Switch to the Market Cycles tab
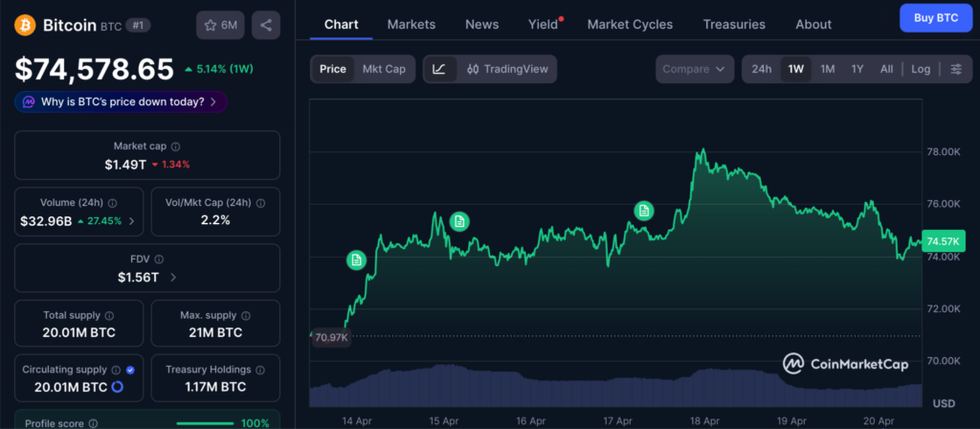 tap(630, 24)
